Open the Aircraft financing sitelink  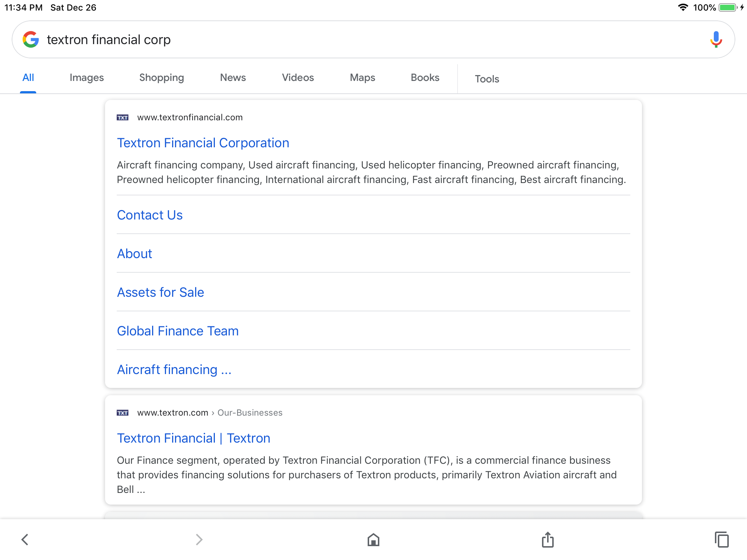(x=174, y=370)
